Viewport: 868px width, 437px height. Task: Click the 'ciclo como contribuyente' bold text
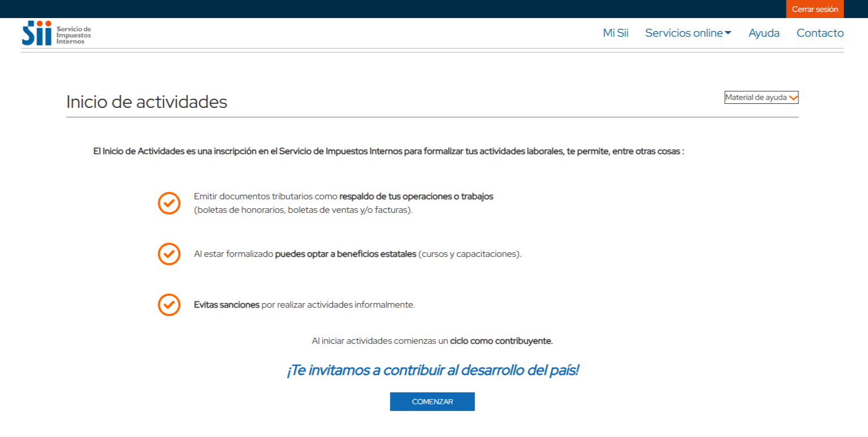click(501, 341)
